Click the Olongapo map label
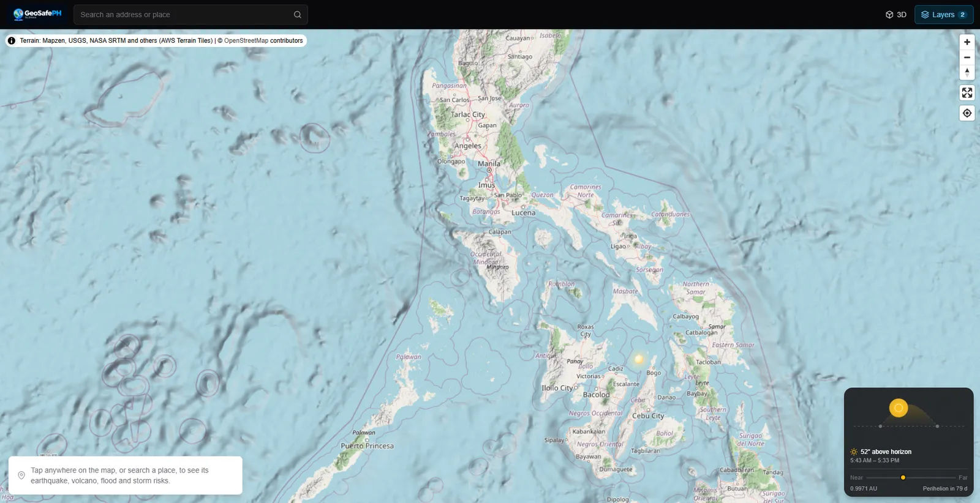 tap(451, 162)
